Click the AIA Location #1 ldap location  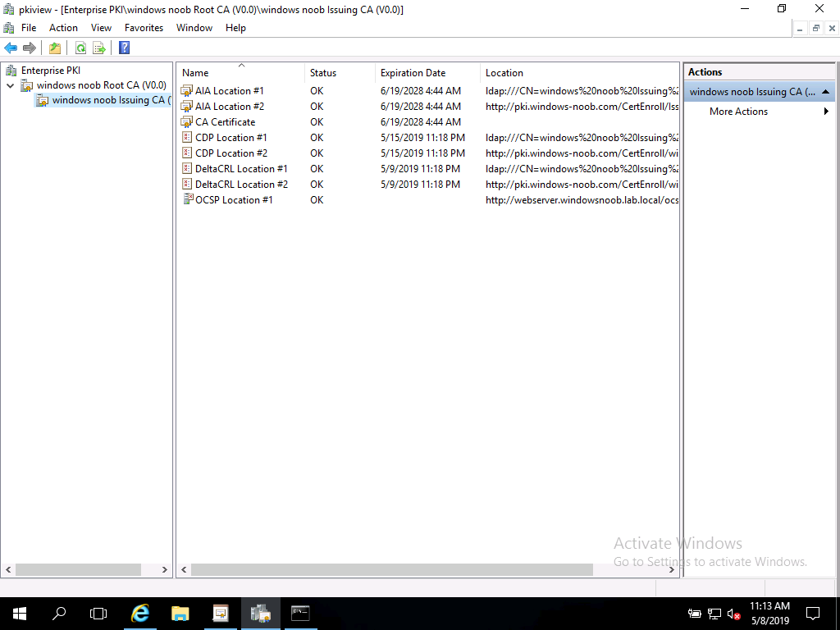(582, 91)
